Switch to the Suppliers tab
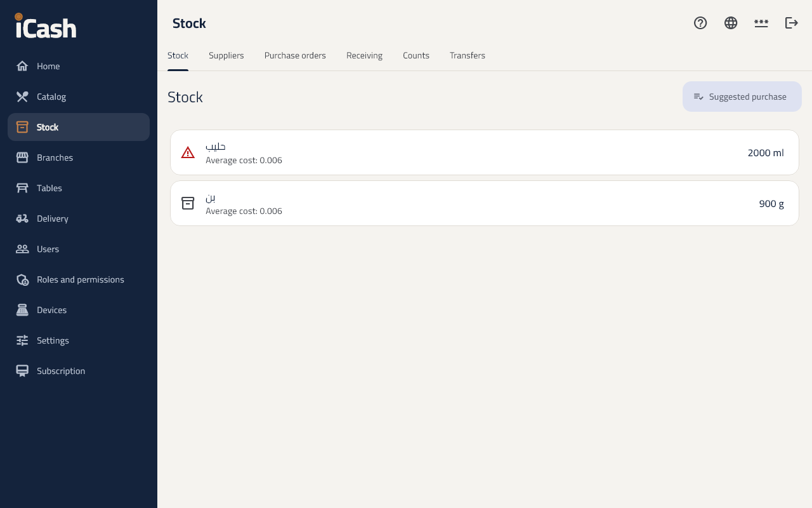This screenshot has height=508, width=812. tap(226, 56)
